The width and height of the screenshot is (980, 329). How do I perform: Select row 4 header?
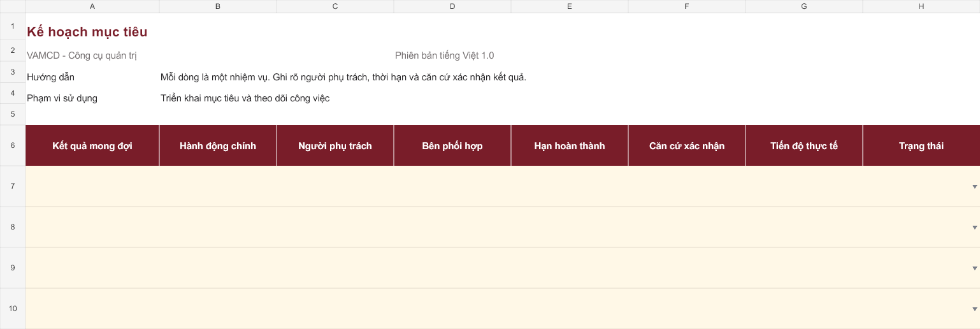tap(13, 94)
